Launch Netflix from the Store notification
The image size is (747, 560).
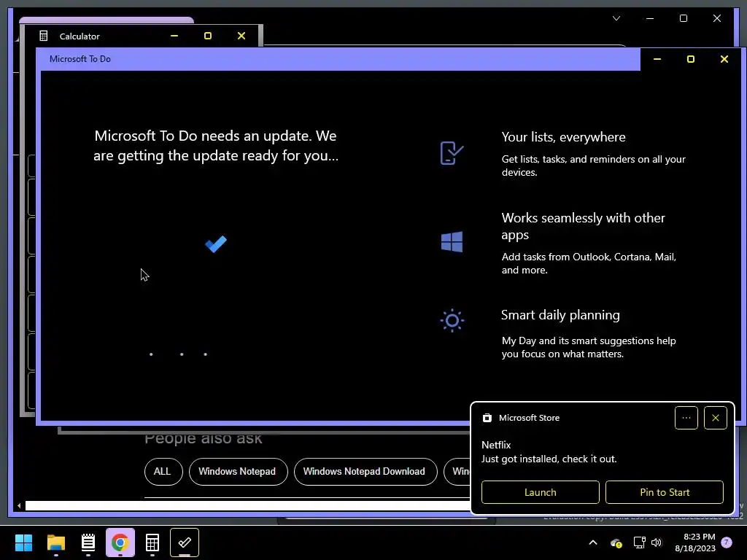tap(541, 492)
